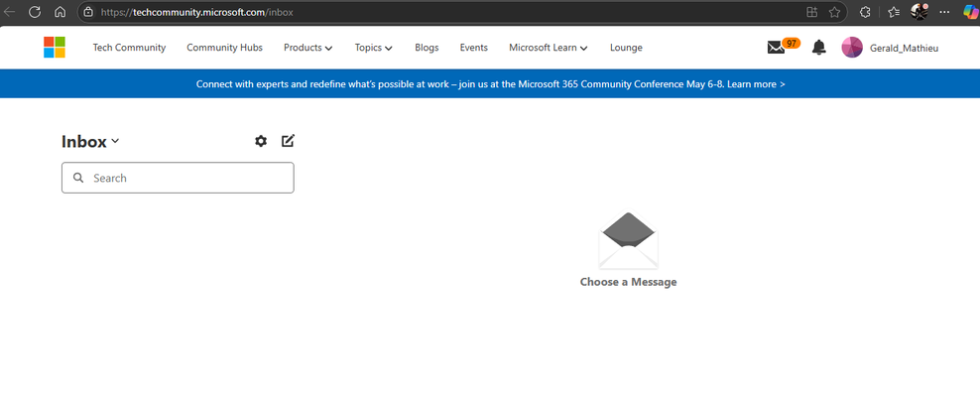980x397 pixels.
Task: Compose a new message with pencil icon
Action: click(x=288, y=141)
